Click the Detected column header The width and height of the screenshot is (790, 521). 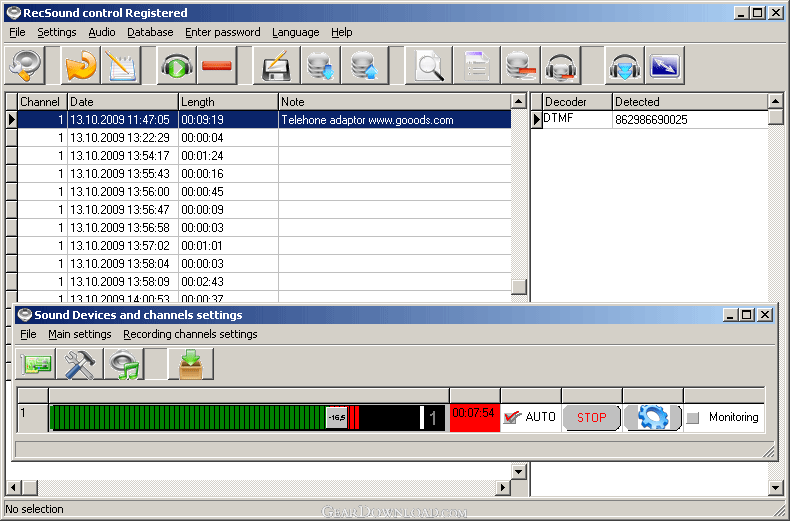[690, 102]
